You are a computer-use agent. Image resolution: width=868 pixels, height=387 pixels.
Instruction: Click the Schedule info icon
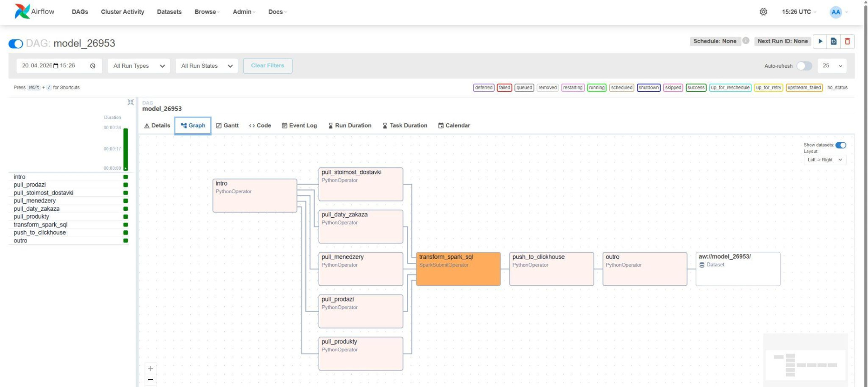pos(746,41)
